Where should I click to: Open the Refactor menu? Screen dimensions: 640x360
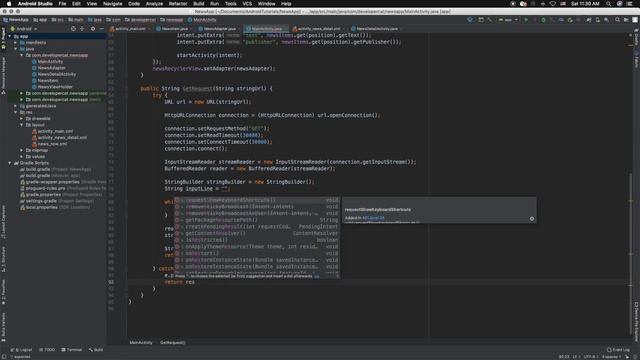[178, 4]
